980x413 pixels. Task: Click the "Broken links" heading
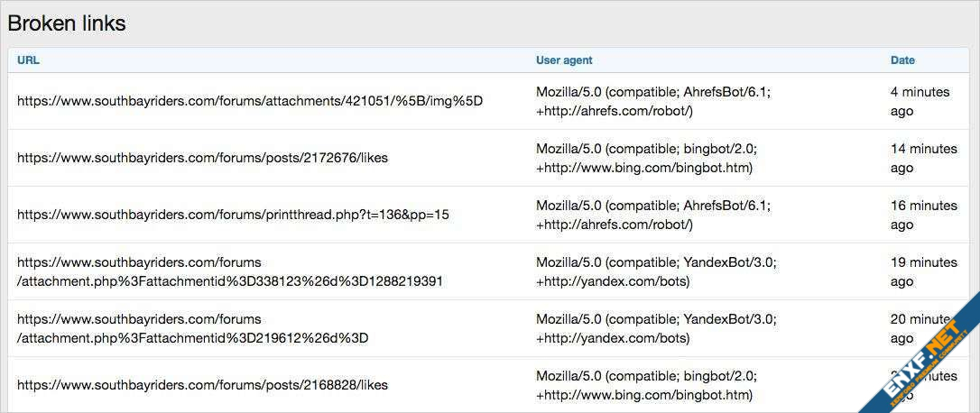coord(67,24)
